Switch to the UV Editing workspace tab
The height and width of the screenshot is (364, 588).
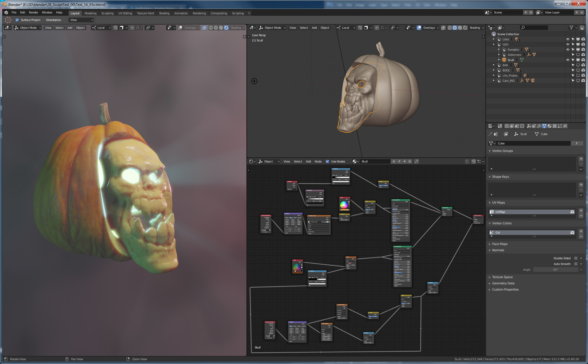[125, 13]
